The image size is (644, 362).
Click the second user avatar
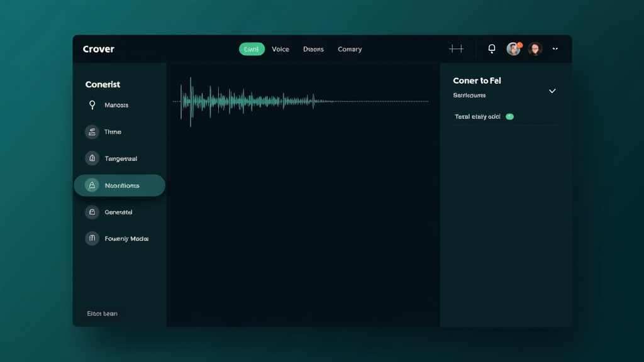535,49
